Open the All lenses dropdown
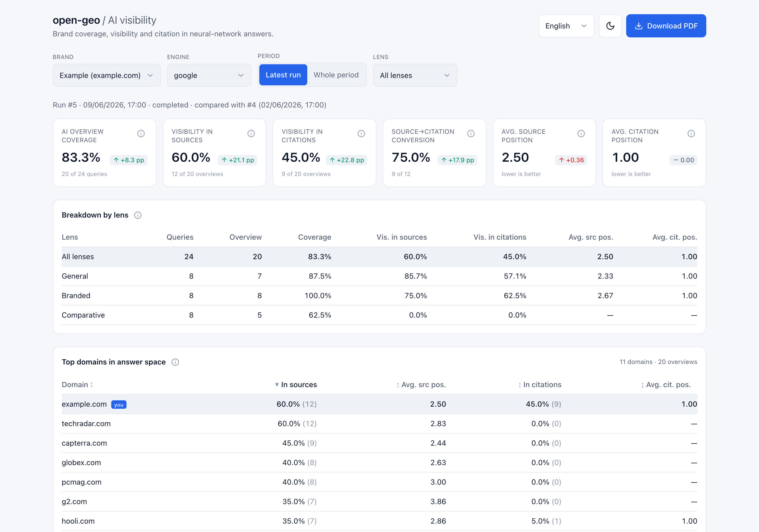 415,75
